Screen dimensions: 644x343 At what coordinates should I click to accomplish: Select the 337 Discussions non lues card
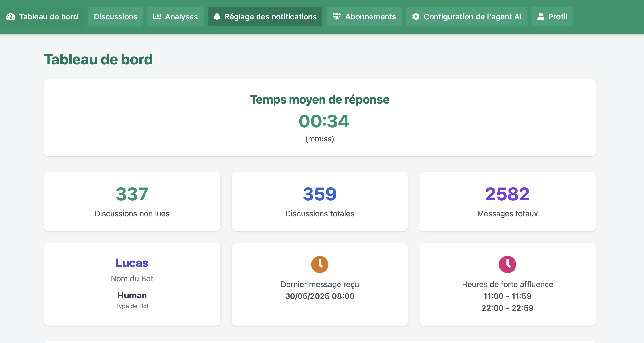132,201
